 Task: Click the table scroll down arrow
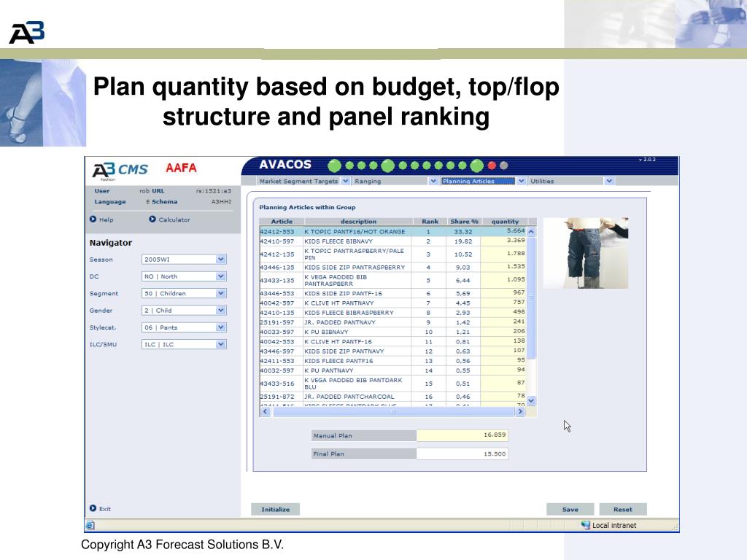[531, 401]
